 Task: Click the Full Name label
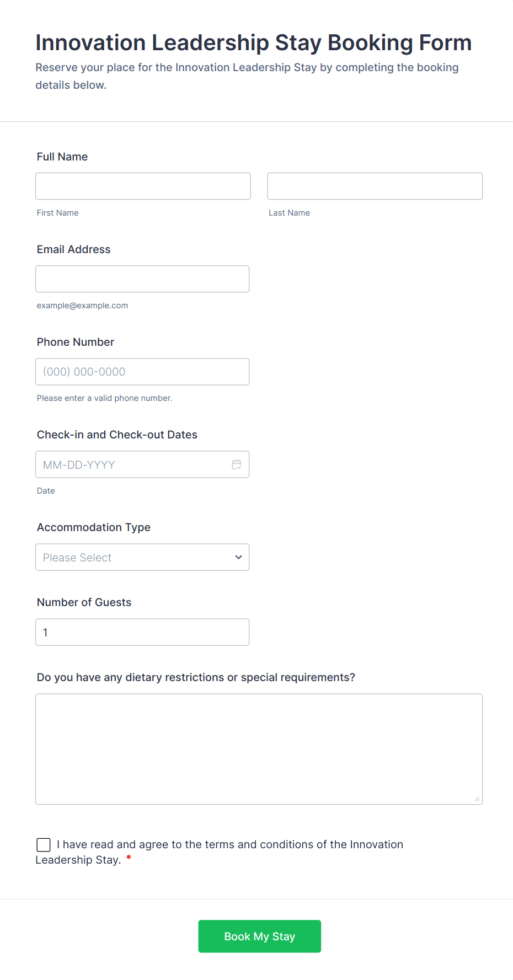click(x=62, y=157)
